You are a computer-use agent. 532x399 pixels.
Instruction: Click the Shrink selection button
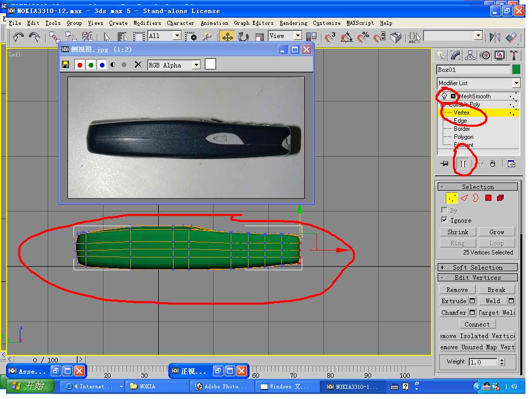(x=457, y=232)
